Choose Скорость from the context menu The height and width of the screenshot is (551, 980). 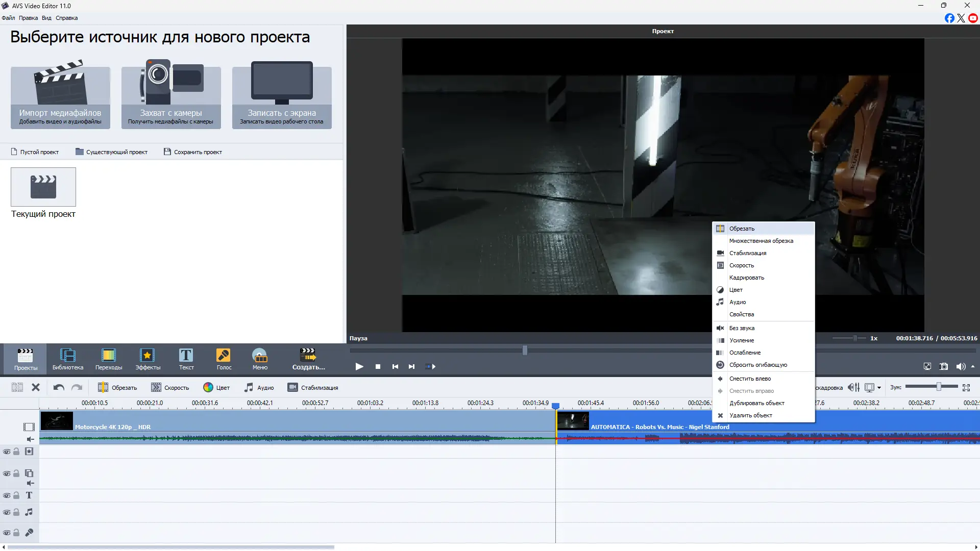(741, 265)
